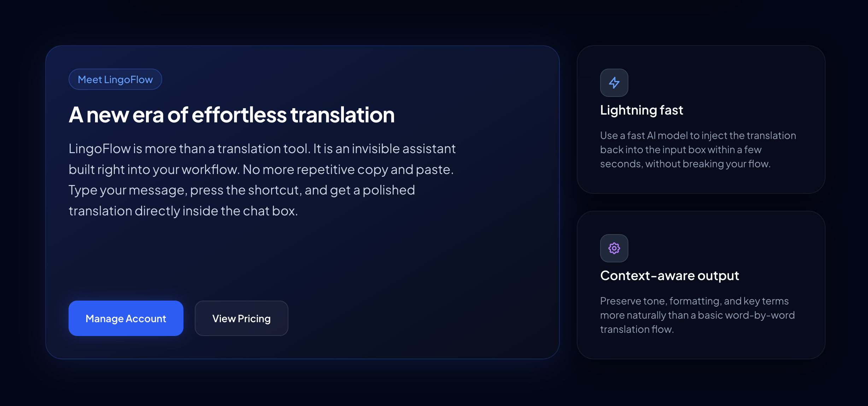868x406 pixels.
Task: Click the lightning bolt icon on Lightning fast card
Action: (x=614, y=82)
